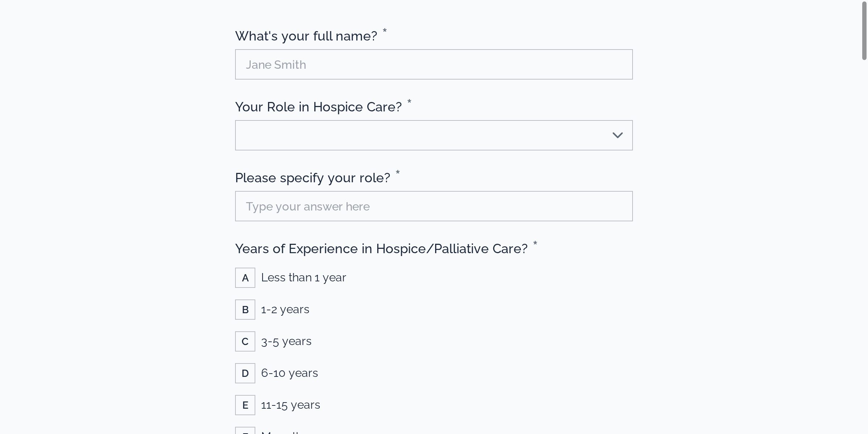Click the 'B' key hint box
Viewport: 868px width, 434px height.
pyautogui.click(x=245, y=310)
